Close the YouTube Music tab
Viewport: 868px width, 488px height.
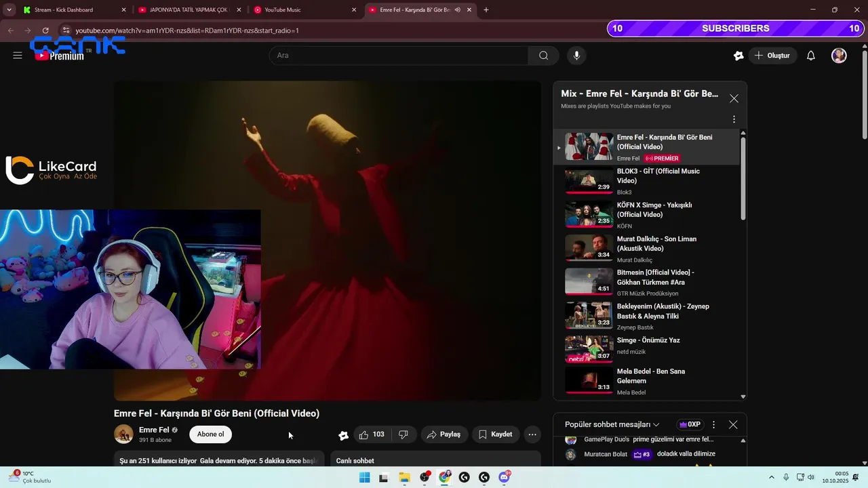pyautogui.click(x=354, y=9)
